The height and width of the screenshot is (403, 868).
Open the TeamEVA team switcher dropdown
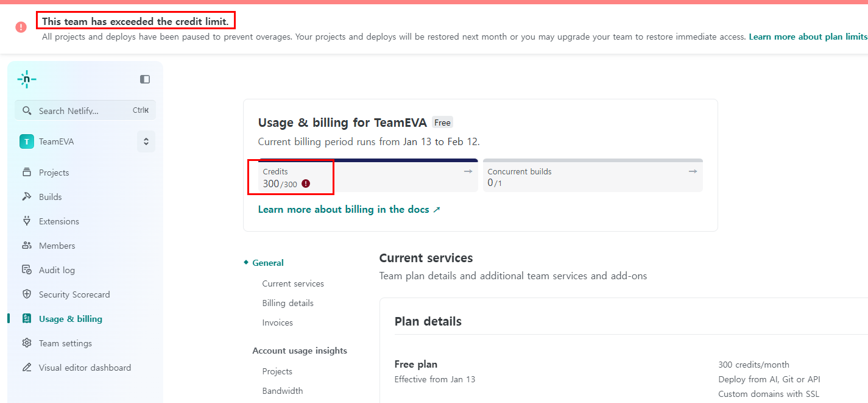146,141
